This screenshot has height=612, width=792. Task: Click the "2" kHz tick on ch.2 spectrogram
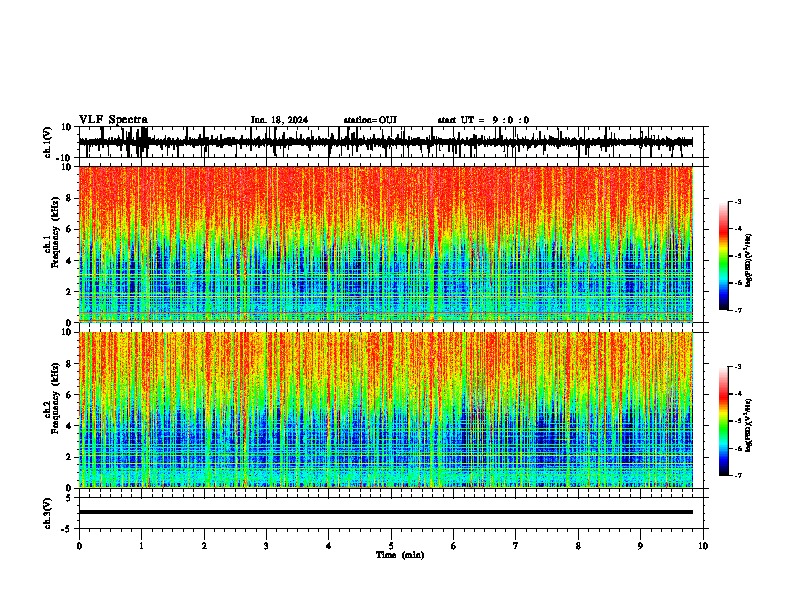click(69, 457)
